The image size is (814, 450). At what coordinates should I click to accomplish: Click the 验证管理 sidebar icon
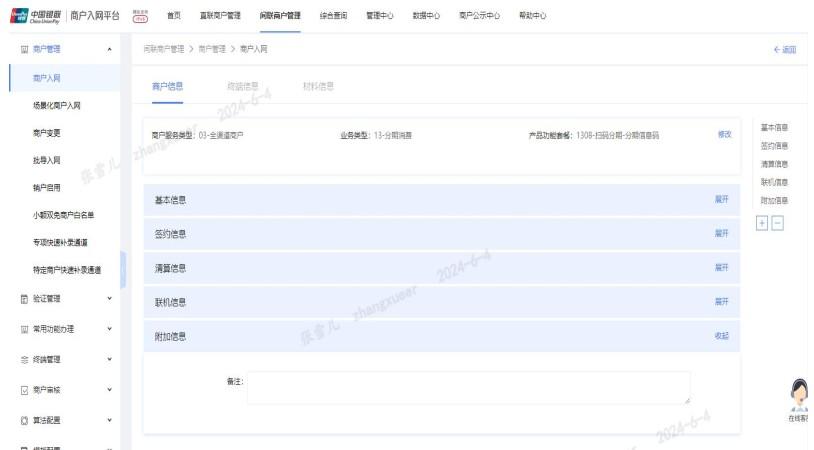pyautogui.click(x=24, y=298)
